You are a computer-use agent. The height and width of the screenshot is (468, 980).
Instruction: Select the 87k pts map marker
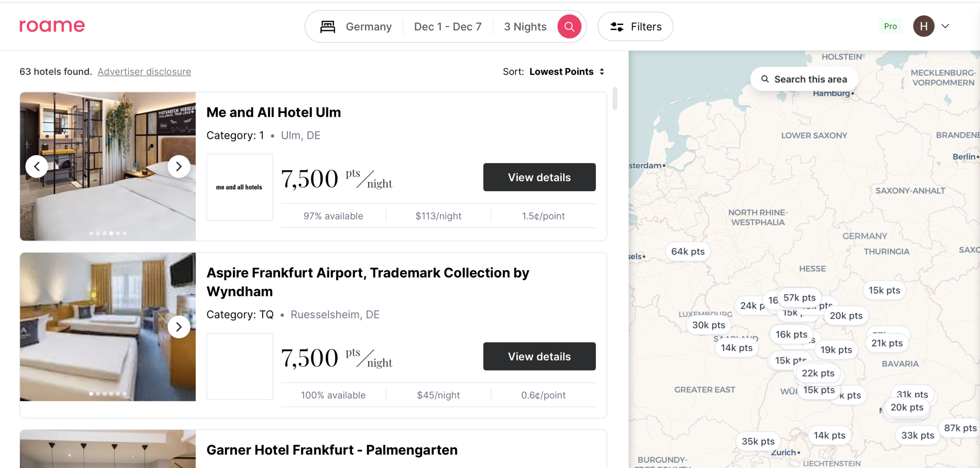click(960, 428)
